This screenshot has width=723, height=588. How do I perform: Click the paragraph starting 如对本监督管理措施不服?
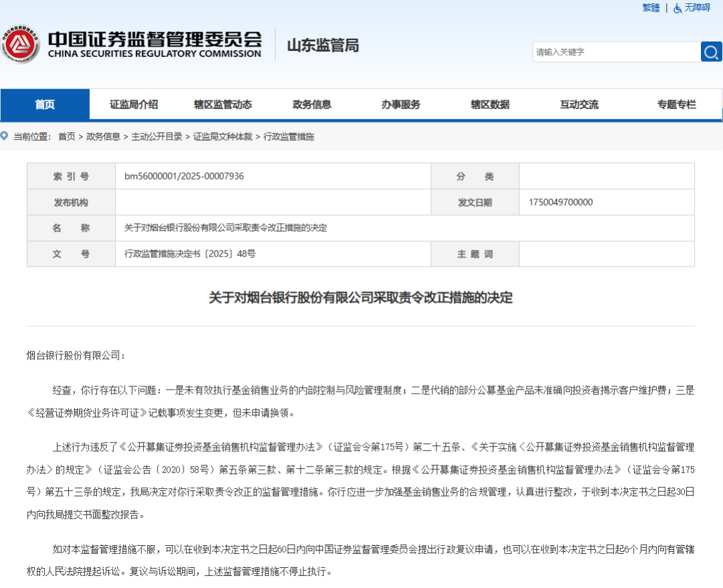(x=361, y=561)
